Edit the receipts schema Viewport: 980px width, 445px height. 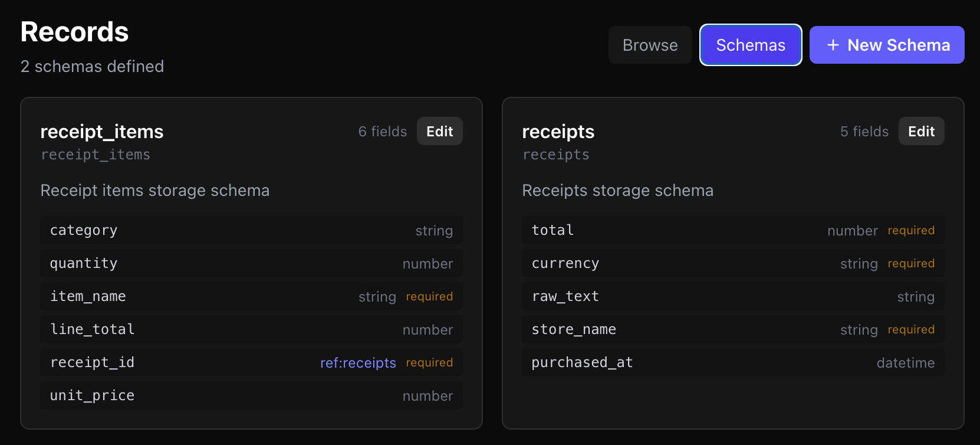point(922,131)
